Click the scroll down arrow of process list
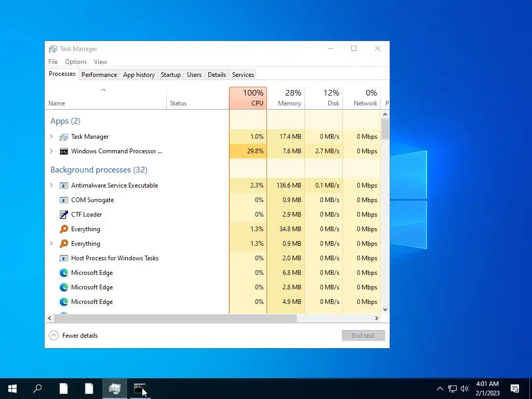Screen dimensions: 532x399 [385, 310]
